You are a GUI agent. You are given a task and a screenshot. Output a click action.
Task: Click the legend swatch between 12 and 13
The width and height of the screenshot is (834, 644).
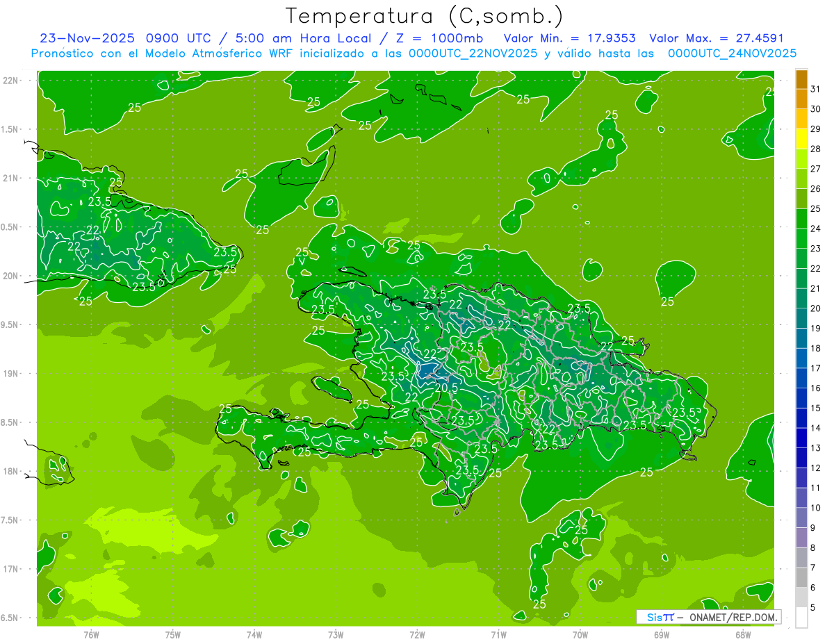[801, 458]
